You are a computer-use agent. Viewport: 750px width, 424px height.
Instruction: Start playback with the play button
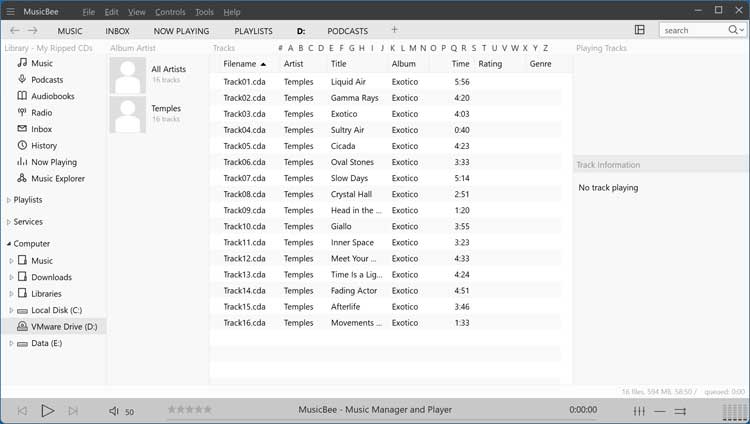click(47, 411)
